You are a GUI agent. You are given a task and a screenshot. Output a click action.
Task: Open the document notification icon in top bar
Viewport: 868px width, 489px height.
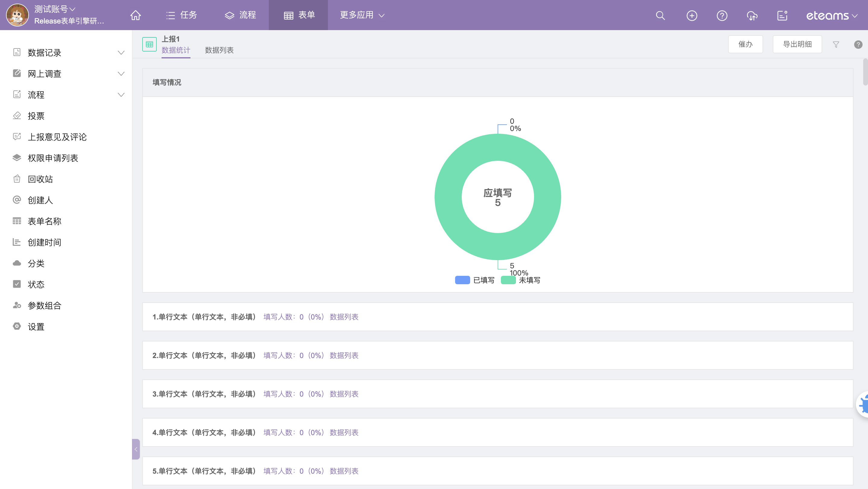pyautogui.click(x=782, y=15)
